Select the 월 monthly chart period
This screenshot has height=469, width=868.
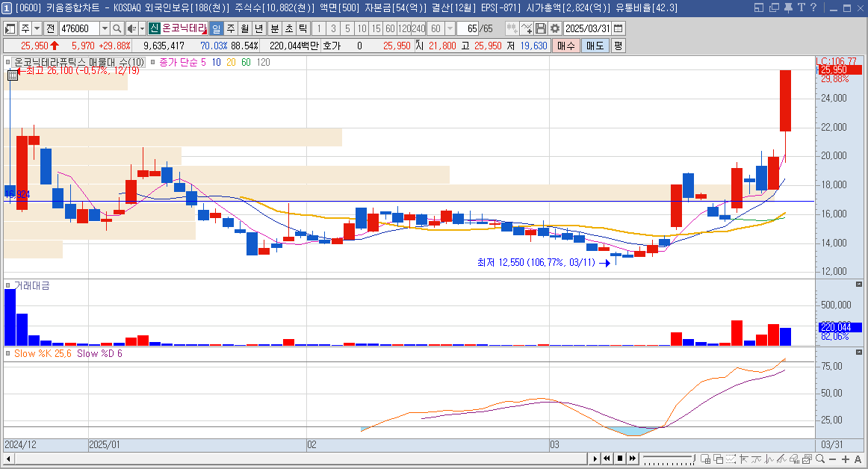(x=245, y=28)
